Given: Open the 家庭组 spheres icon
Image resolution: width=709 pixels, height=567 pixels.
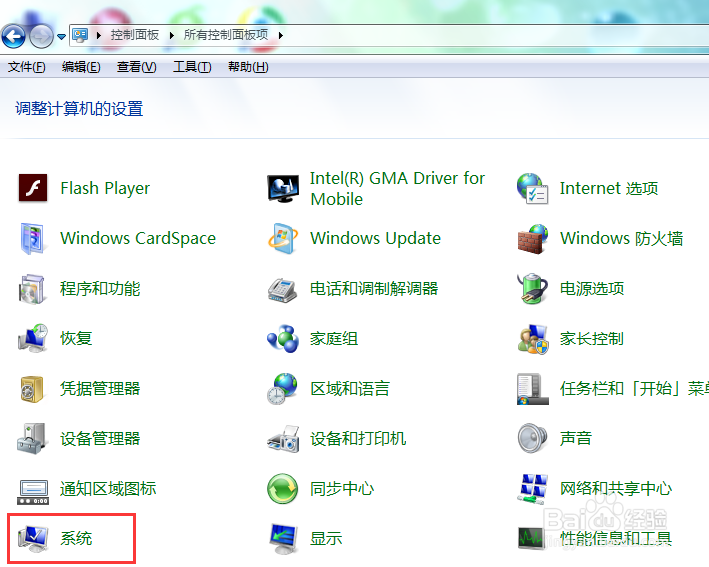Looking at the screenshot, I should 283,338.
